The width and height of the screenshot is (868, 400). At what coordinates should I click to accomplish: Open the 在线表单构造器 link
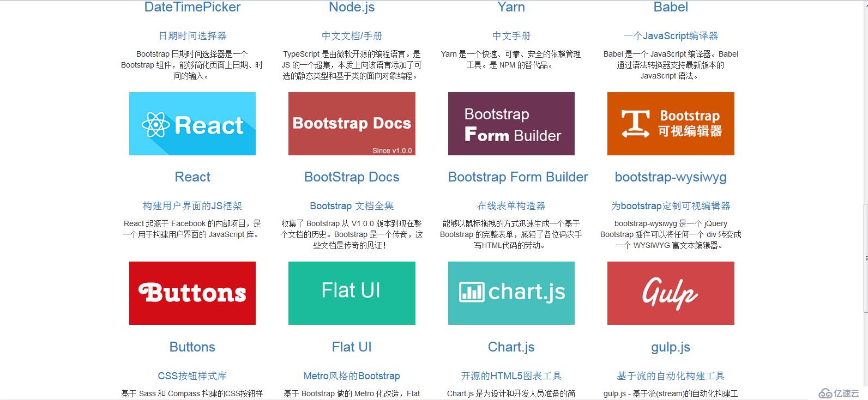[x=511, y=206]
